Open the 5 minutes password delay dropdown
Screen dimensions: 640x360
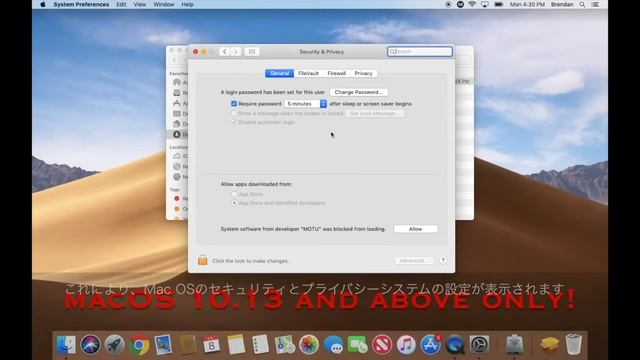coord(306,104)
